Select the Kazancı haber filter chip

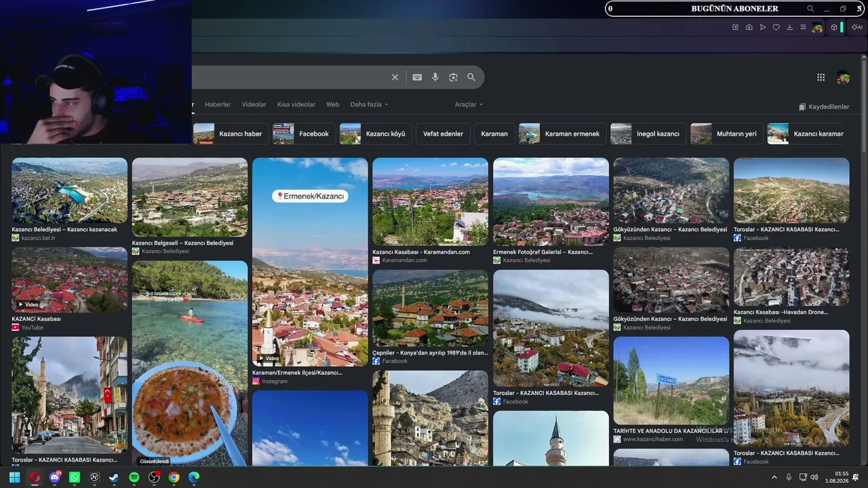231,134
